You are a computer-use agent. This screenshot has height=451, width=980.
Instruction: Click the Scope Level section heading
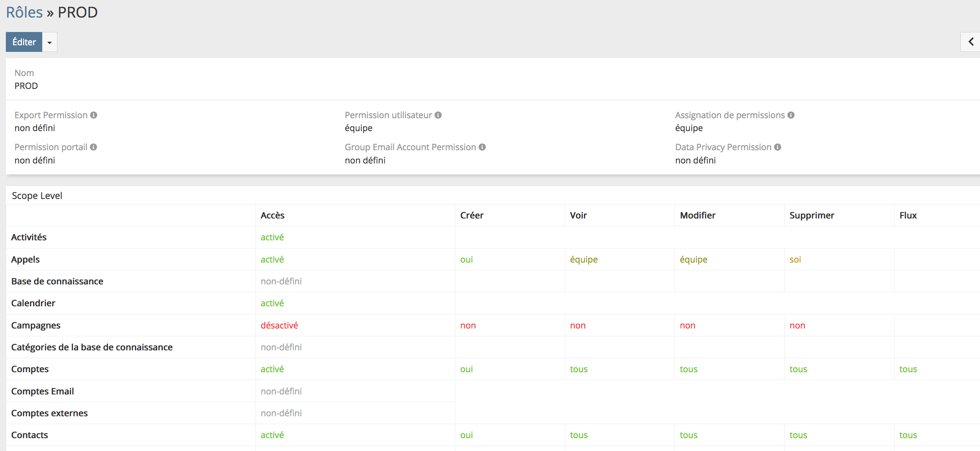tap(37, 195)
